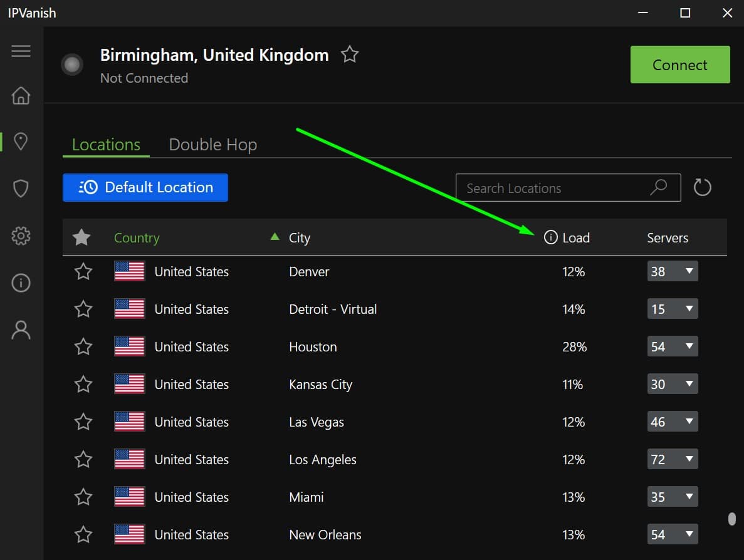
Task: Expand Houston servers dropdown showing 54
Action: click(673, 346)
